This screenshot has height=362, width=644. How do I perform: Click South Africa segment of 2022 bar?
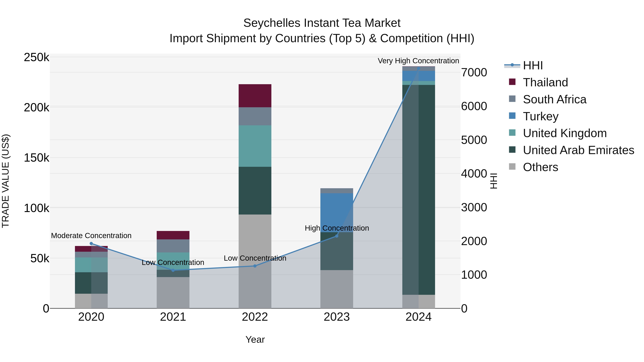pos(255,116)
